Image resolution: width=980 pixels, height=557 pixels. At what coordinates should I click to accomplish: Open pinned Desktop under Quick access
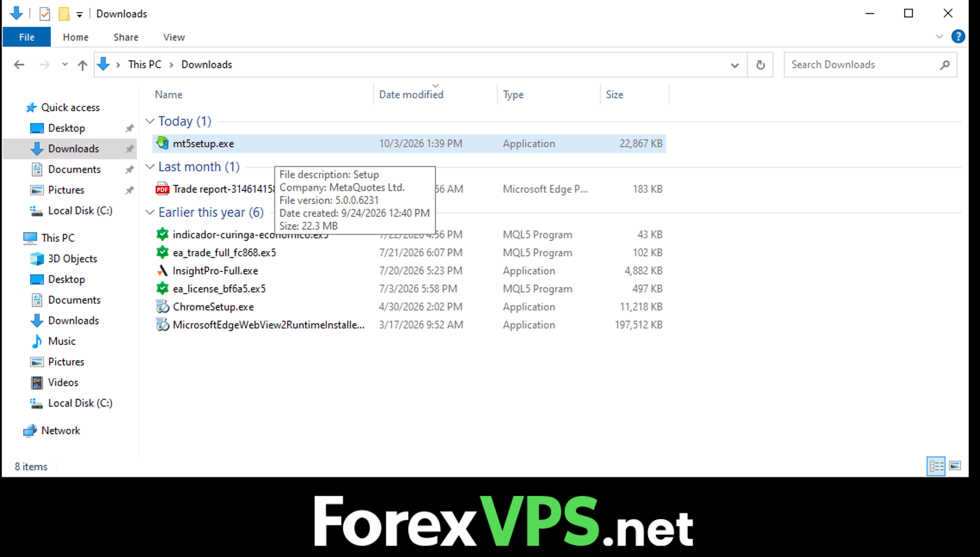(66, 128)
